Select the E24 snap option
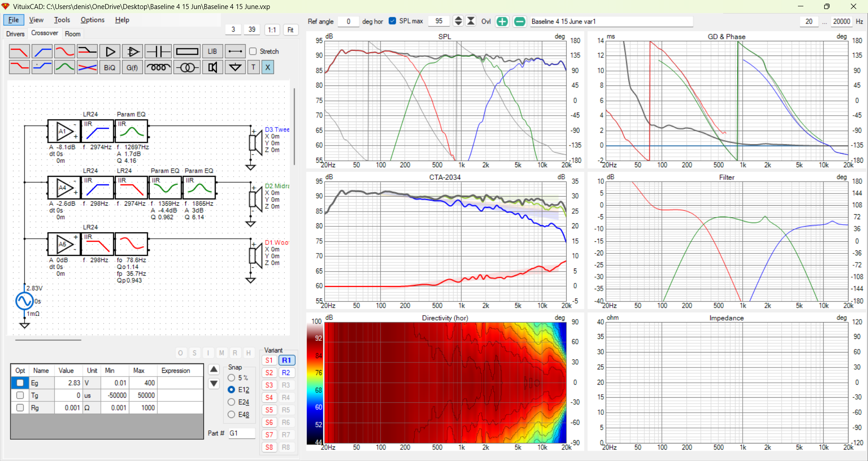Screen dimensions: 868x461 click(231, 402)
